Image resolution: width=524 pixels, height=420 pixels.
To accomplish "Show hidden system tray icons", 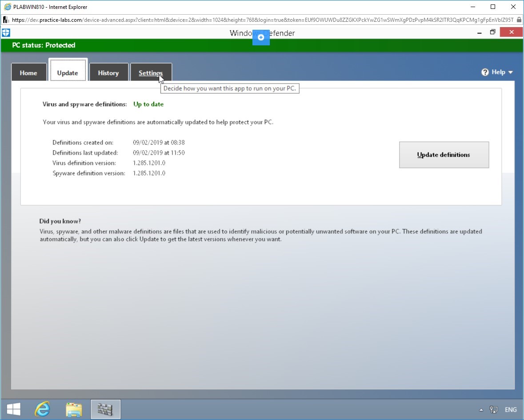I will click(481, 410).
